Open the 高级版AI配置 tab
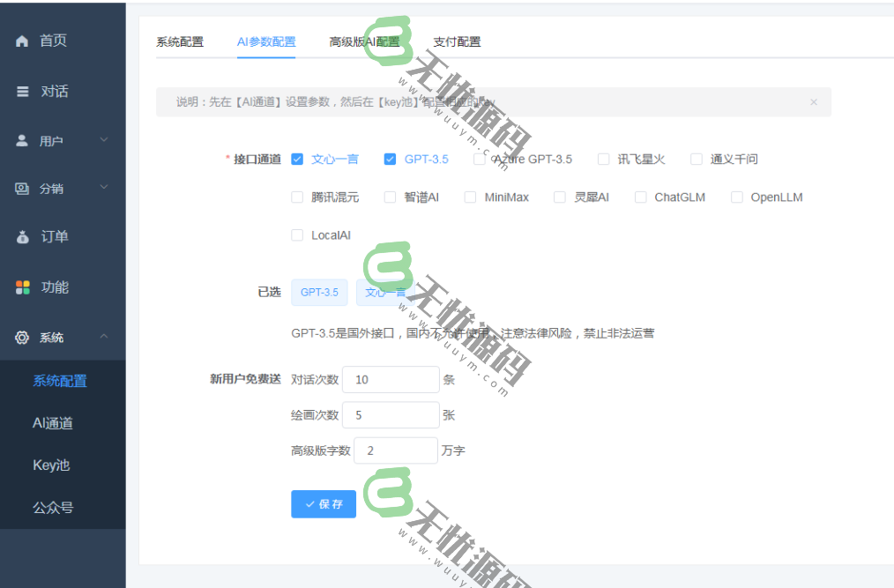The image size is (894, 588). tap(363, 41)
